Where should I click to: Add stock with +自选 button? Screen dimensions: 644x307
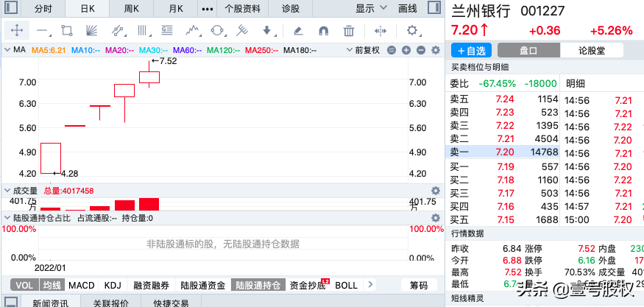(472, 51)
